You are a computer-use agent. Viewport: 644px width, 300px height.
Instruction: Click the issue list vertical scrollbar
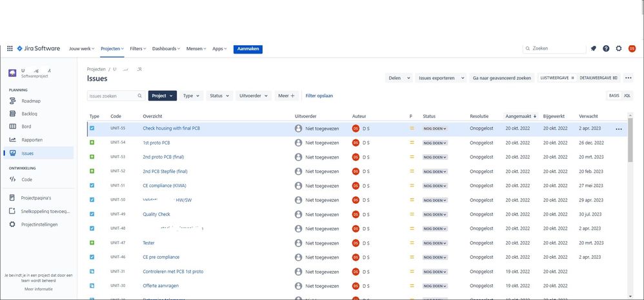click(630, 139)
